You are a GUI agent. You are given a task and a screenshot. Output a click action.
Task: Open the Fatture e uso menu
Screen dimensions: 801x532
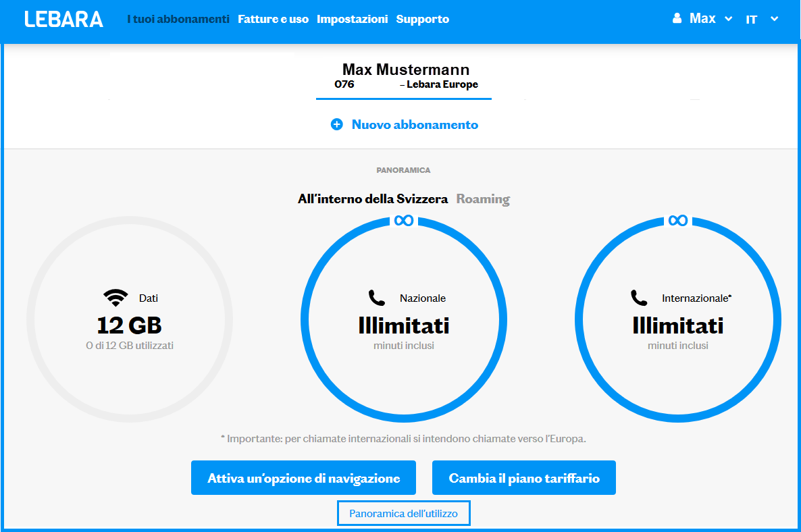274,19
